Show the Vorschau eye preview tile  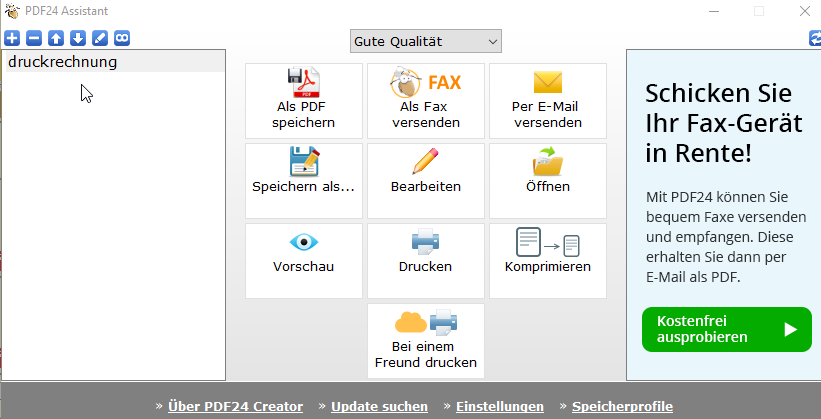pyautogui.click(x=304, y=261)
